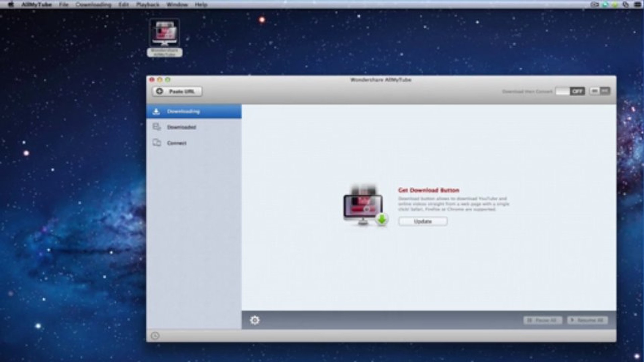Switch to the left list view mode button
This screenshot has height=362, width=644.
pyautogui.click(x=595, y=91)
